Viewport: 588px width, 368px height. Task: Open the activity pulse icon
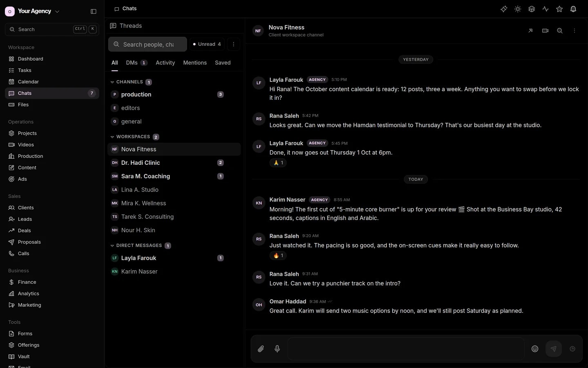click(546, 9)
